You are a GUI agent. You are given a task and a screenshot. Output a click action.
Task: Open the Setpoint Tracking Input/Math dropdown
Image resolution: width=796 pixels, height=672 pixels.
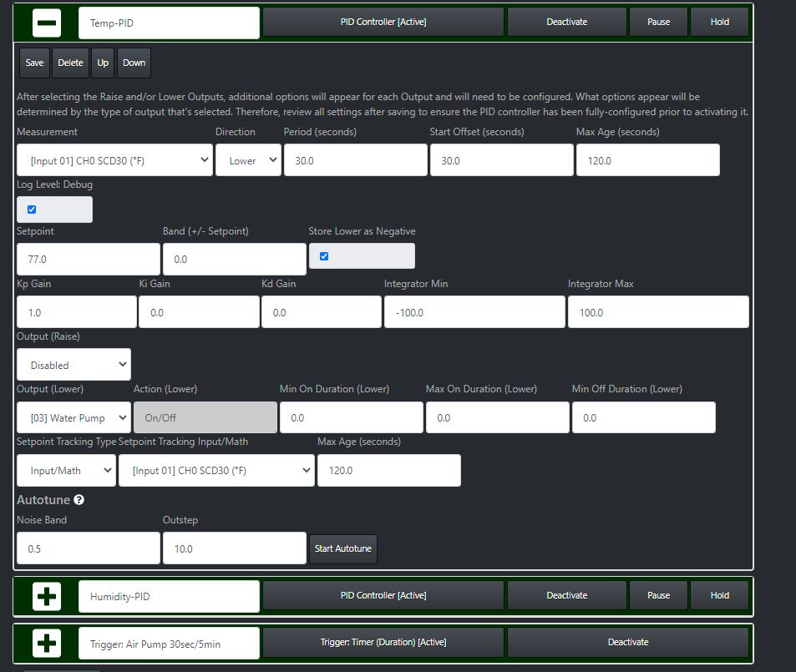point(216,470)
